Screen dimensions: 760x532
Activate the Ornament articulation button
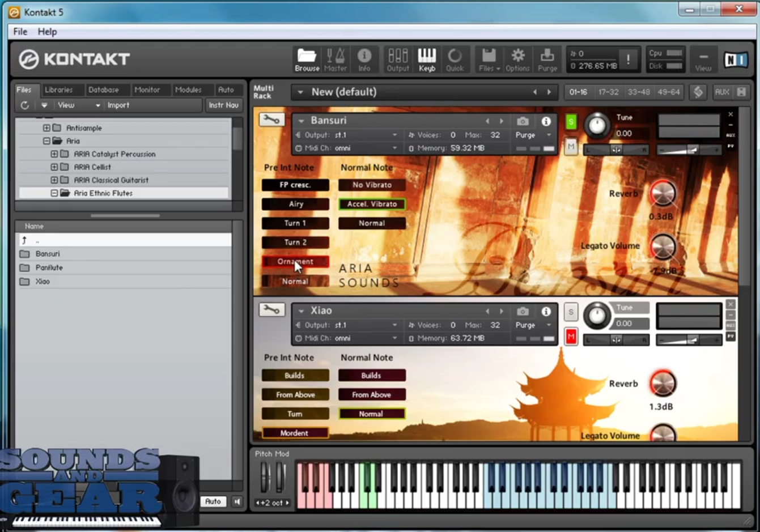295,262
